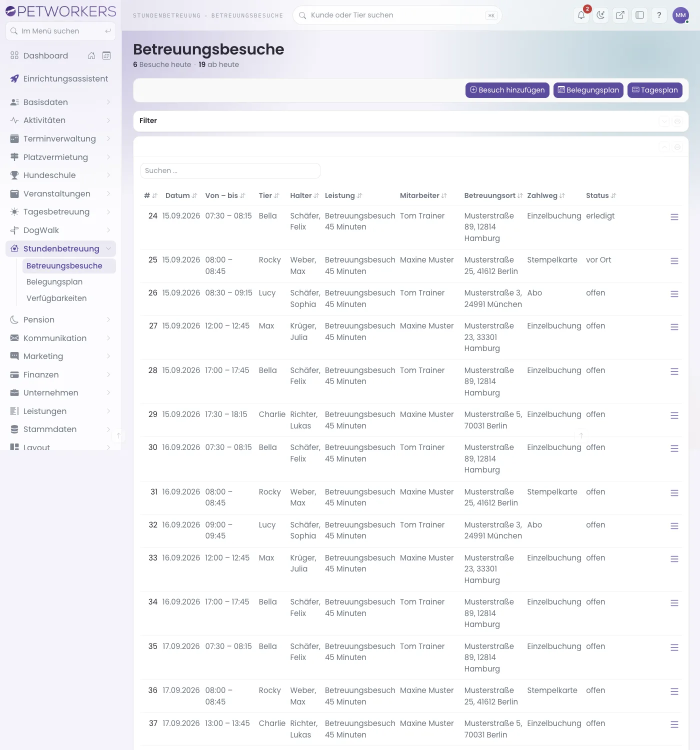Focus Im Menü suchen field
The height and width of the screenshot is (750, 700).
point(60,31)
